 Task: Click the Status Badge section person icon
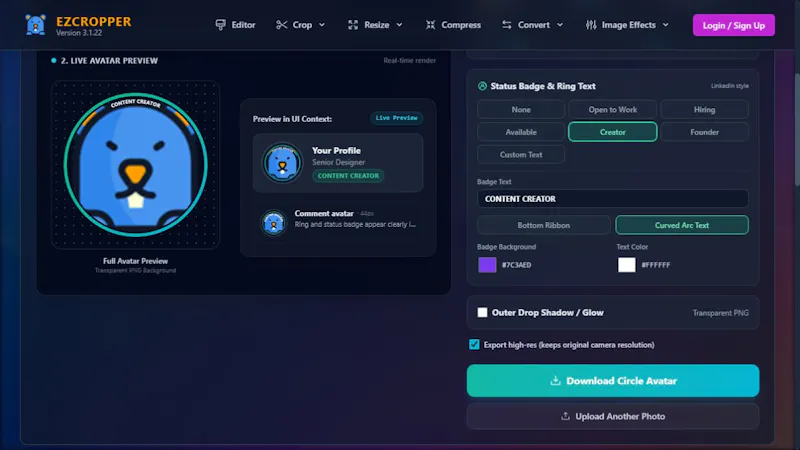tap(482, 86)
